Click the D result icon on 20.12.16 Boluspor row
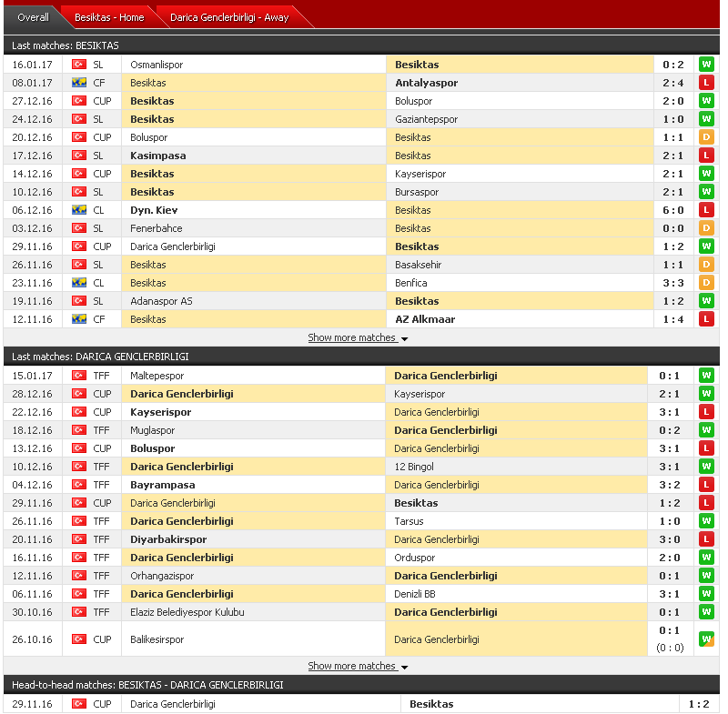Image resolution: width=728 pixels, height=714 pixels. pos(706,137)
